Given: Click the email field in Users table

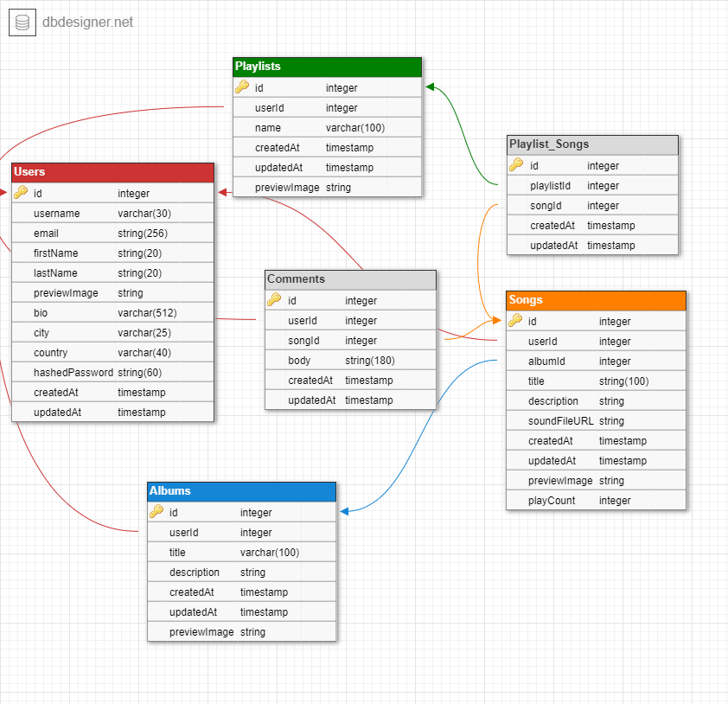Looking at the screenshot, I should coord(46,234).
